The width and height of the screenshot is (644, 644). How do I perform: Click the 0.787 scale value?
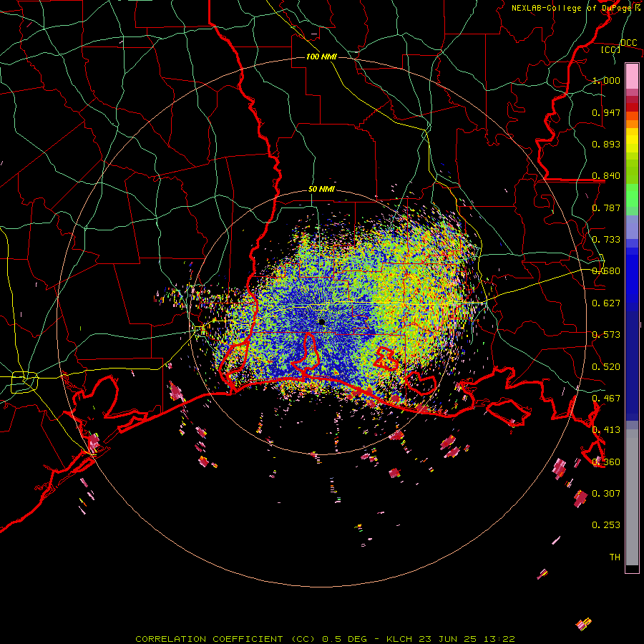pyautogui.click(x=606, y=208)
